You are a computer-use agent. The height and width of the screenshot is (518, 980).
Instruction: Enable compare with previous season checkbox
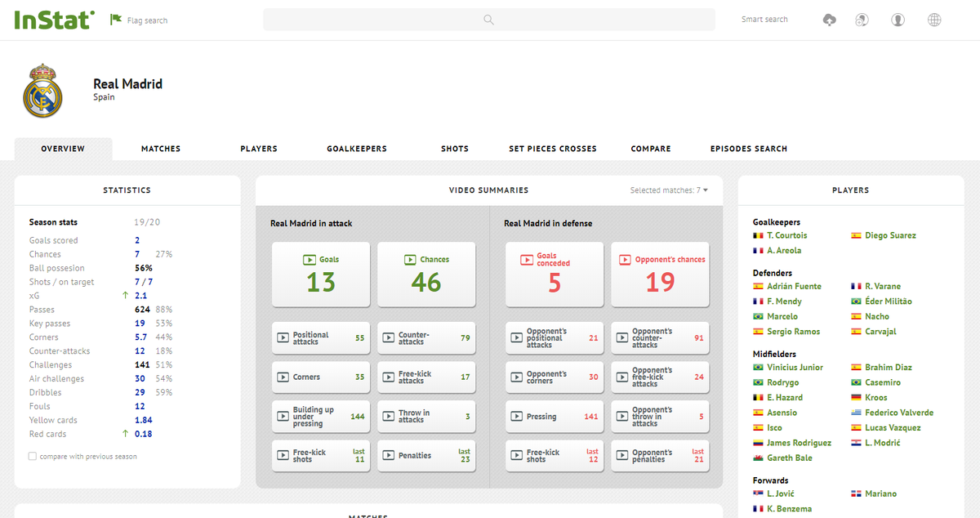33,457
